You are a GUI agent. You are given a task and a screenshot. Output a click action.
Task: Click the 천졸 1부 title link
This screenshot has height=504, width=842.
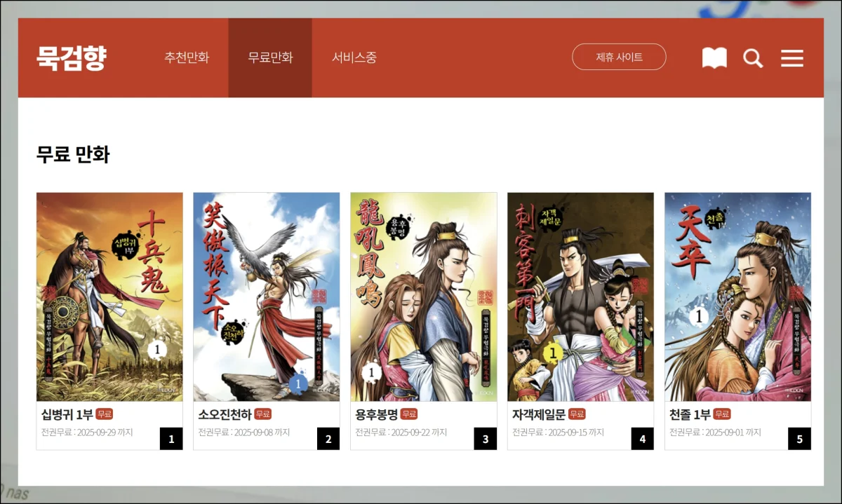click(690, 414)
